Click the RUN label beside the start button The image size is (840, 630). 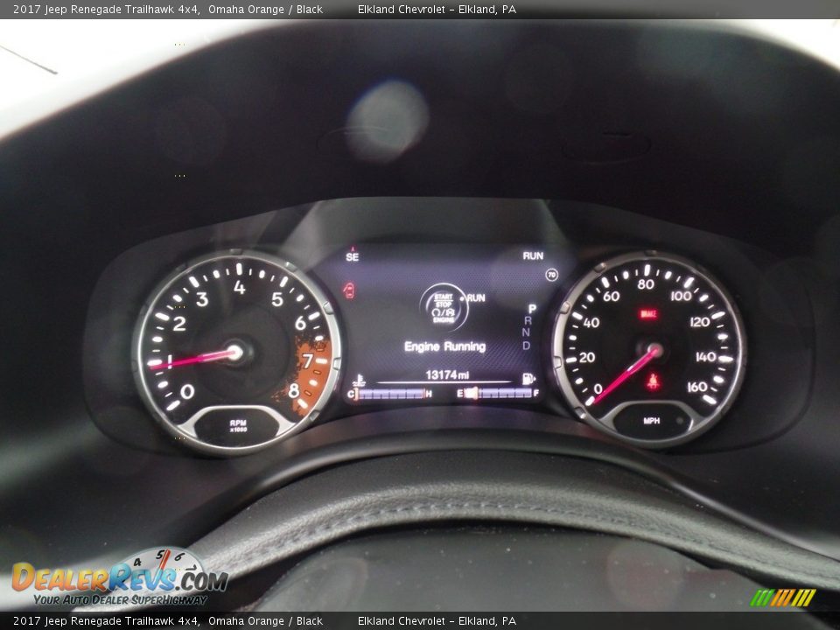point(476,297)
